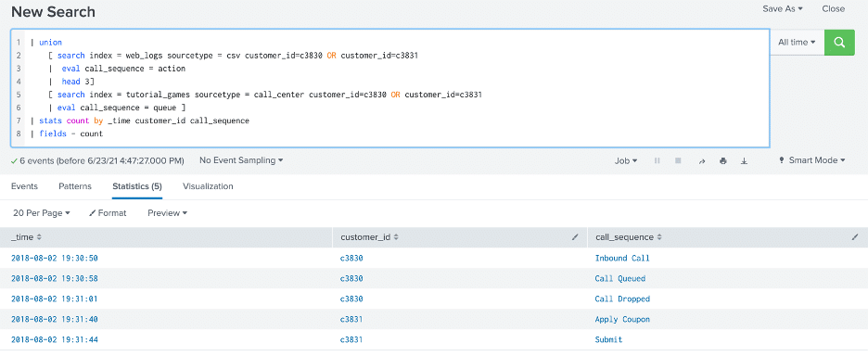Image resolution: width=868 pixels, height=356 pixels.
Task: Edit customer_id column with pencil icon
Action: [575, 237]
